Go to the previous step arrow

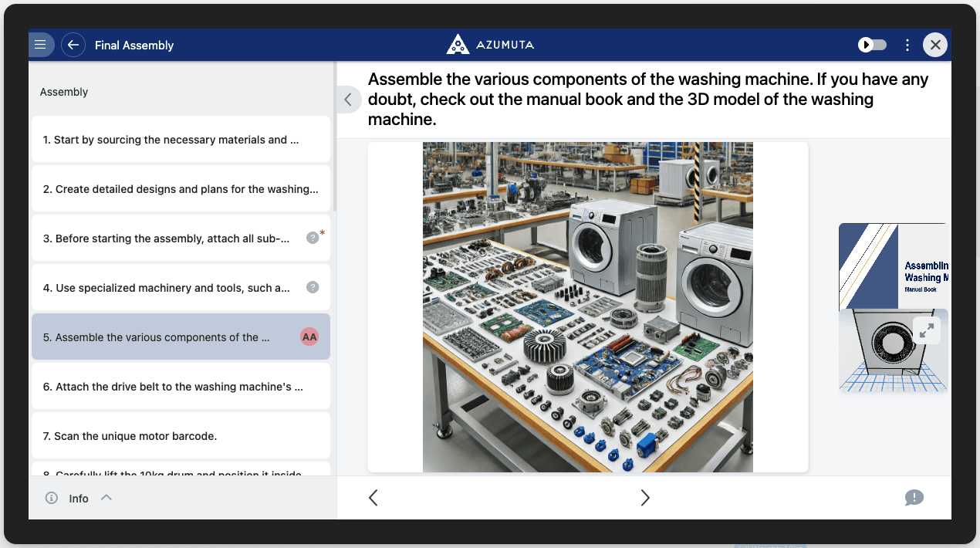[373, 498]
